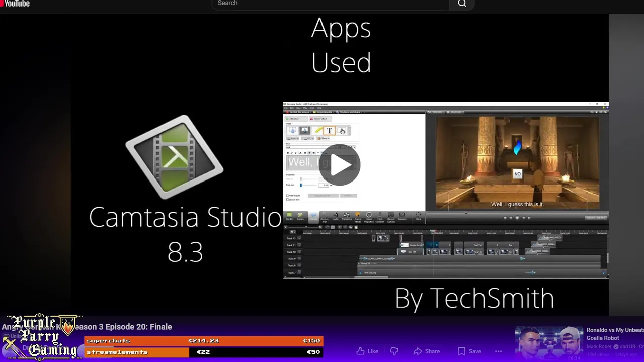644x362 pixels.
Task: Open timeline track options dropdown
Action: (292, 232)
